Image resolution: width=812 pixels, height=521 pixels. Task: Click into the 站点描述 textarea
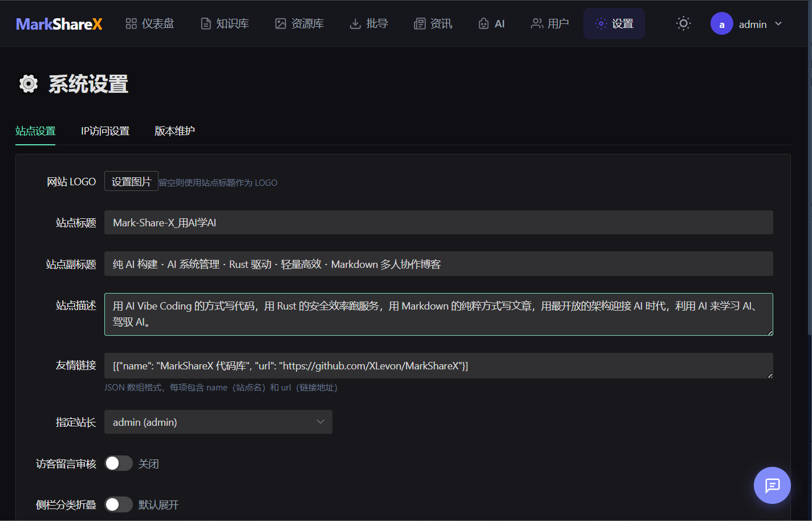pos(439,314)
